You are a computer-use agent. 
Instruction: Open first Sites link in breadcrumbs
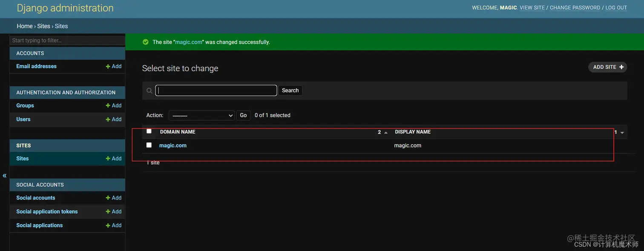43,26
